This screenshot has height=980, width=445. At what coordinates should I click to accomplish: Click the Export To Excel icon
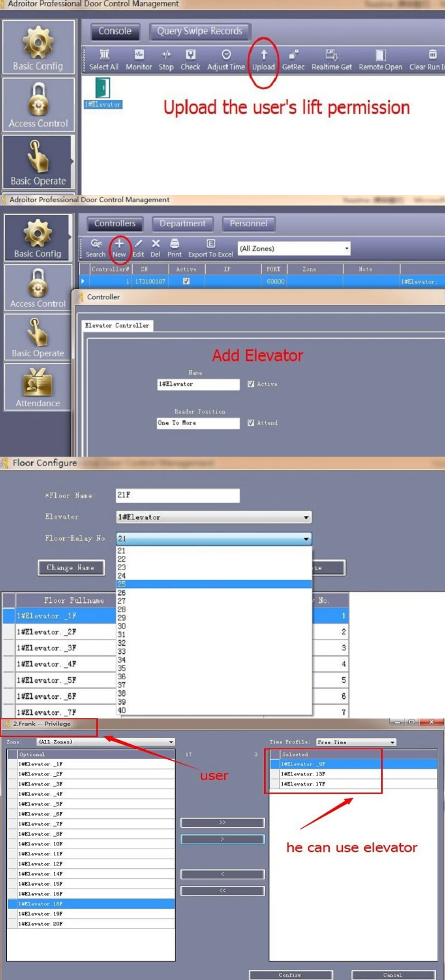tap(210, 243)
